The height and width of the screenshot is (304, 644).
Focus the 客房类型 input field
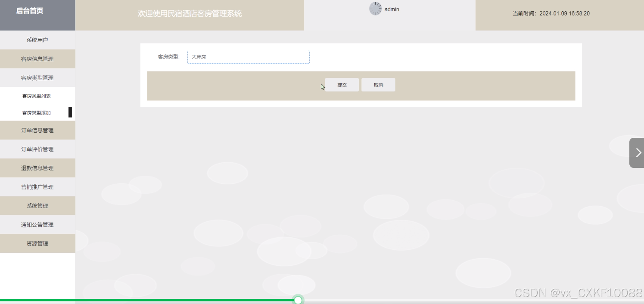(249, 57)
